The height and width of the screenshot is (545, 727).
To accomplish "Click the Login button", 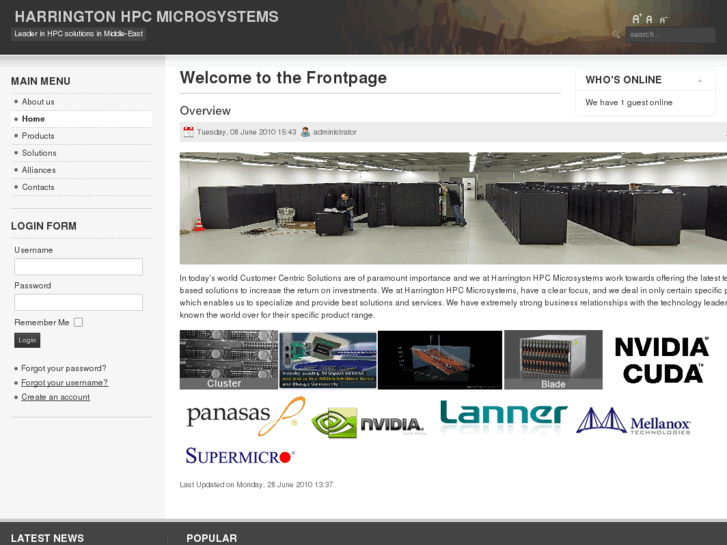I will click(x=27, y=340).
